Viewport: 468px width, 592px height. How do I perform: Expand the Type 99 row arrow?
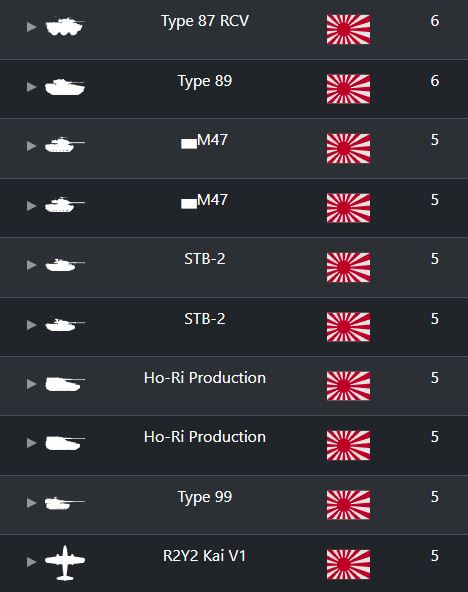coord(32,503)
